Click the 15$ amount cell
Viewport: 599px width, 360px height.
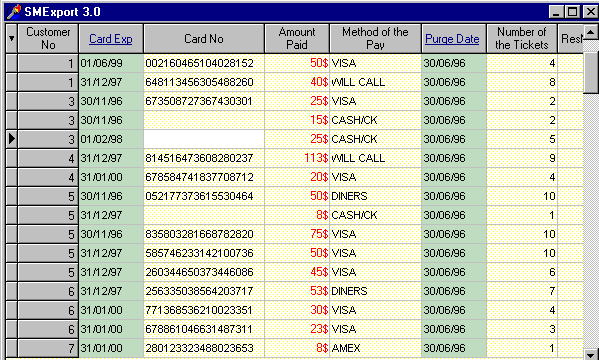pos(297,120)
